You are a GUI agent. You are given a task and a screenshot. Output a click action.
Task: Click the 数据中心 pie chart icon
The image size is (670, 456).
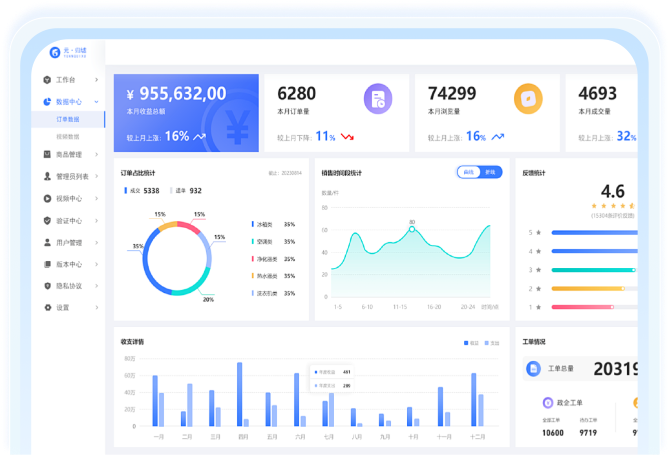coord(47,102)
